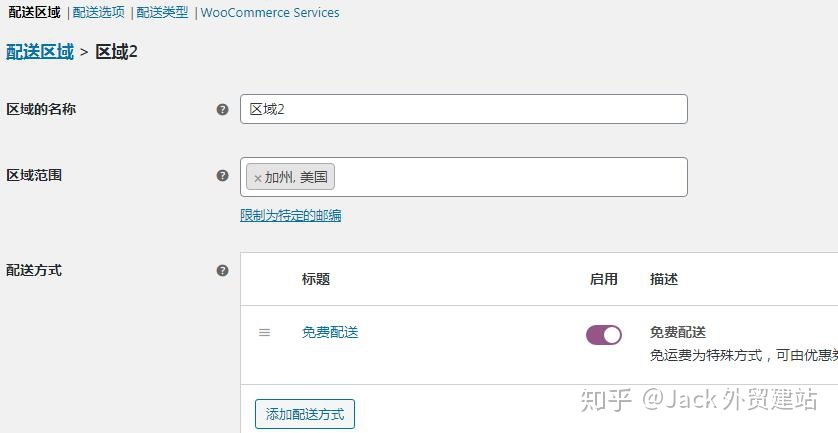The height and width of the screenshot is (433, 838).
Task: Click the 添加配送方式 button
Action: (x=305, y=414)
